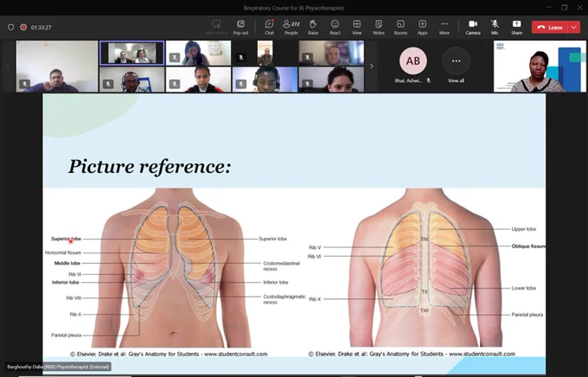Minimize the meeting window
The height and width of the screenshot is (377, 588).
pyautogui.click(x=549, y=8)
